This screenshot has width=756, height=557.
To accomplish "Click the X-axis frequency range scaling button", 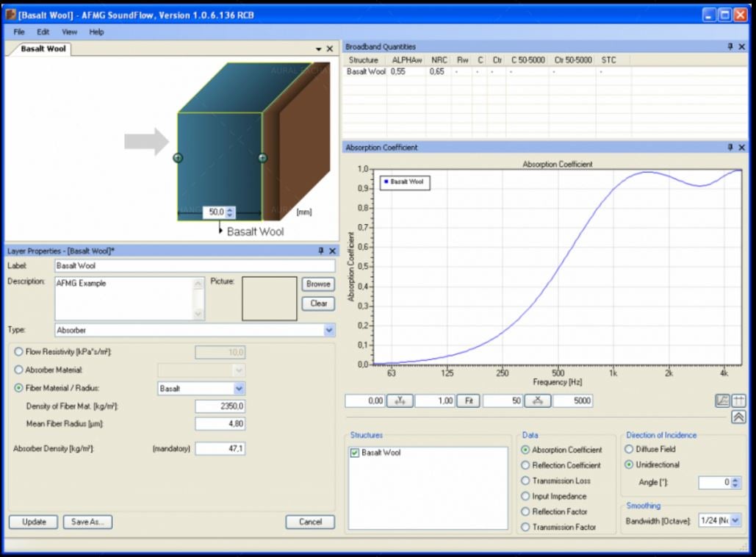I will point(537,400).
